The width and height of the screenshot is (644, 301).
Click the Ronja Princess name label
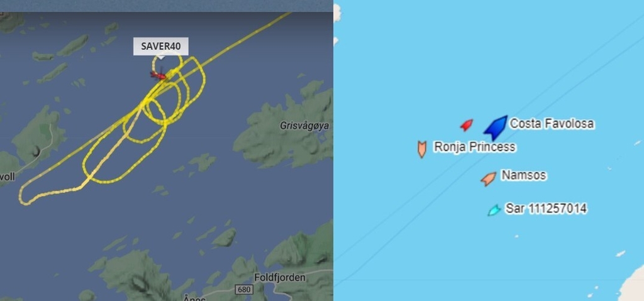tap(474, 146)
